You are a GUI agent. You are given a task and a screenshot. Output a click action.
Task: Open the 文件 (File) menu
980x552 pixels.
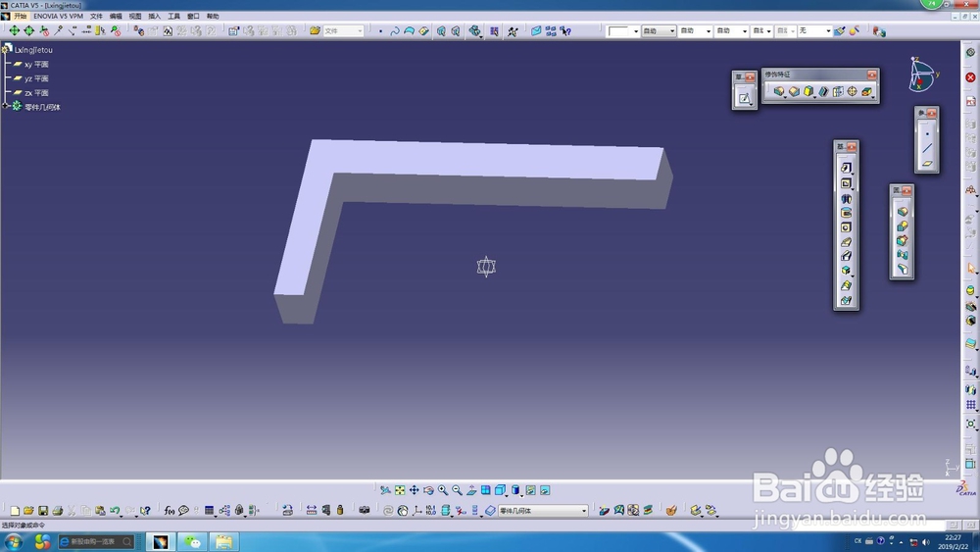tap(96, 16)
